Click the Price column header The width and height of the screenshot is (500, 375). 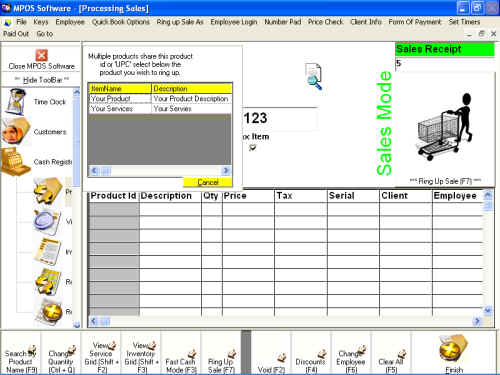(x=248, y=196)
